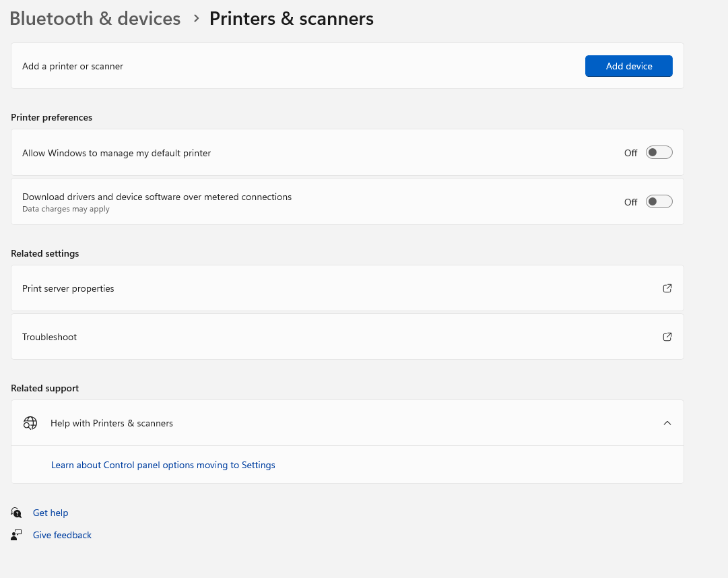Go back to Bluetooth & devices breadcrumb
This screenshot has height=578, width=728.
click(95, 18)
